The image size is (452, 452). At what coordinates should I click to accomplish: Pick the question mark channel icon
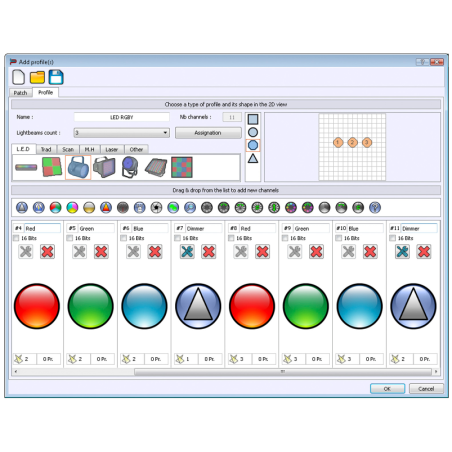(x=375, y=207)
